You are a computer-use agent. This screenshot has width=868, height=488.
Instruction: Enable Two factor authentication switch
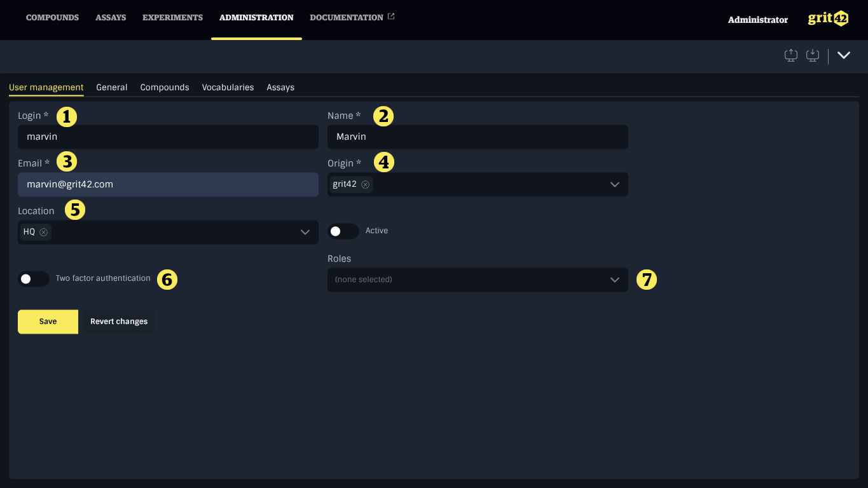tap(34, 279)
